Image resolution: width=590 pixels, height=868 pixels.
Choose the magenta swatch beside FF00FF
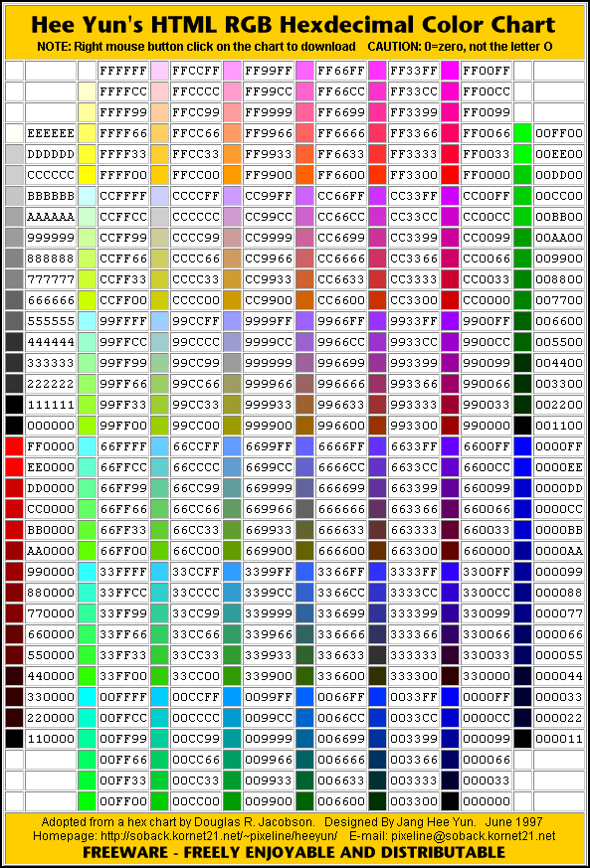[450, 71]
